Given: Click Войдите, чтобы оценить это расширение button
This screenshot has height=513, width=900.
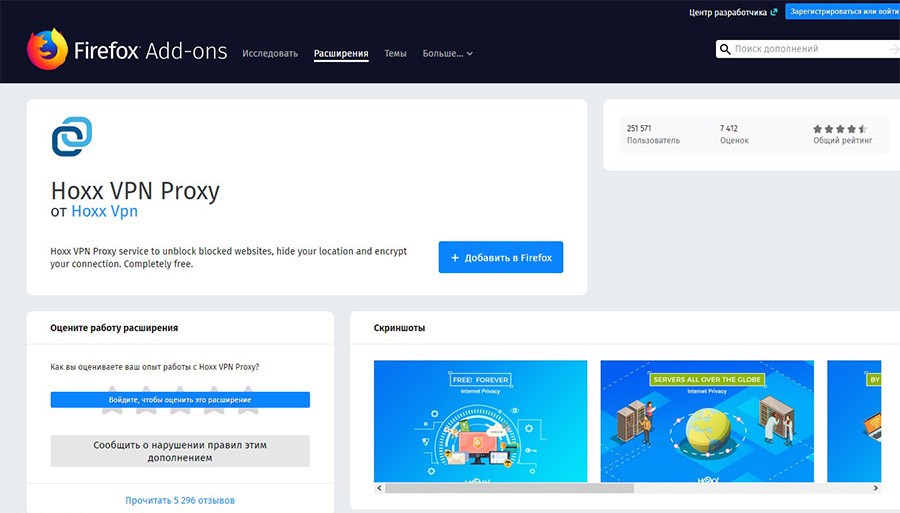Looking at the screenshot, I should (x=180, y=400).
